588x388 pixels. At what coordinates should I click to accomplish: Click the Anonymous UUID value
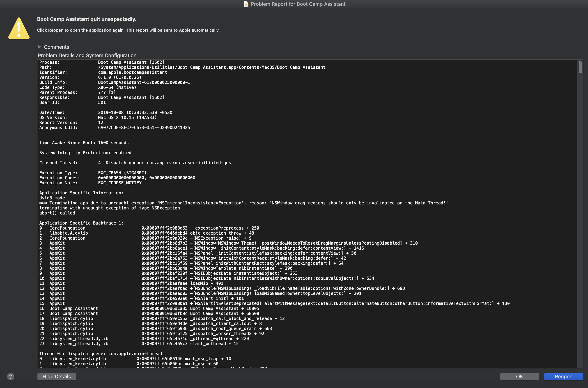point(144,128)
